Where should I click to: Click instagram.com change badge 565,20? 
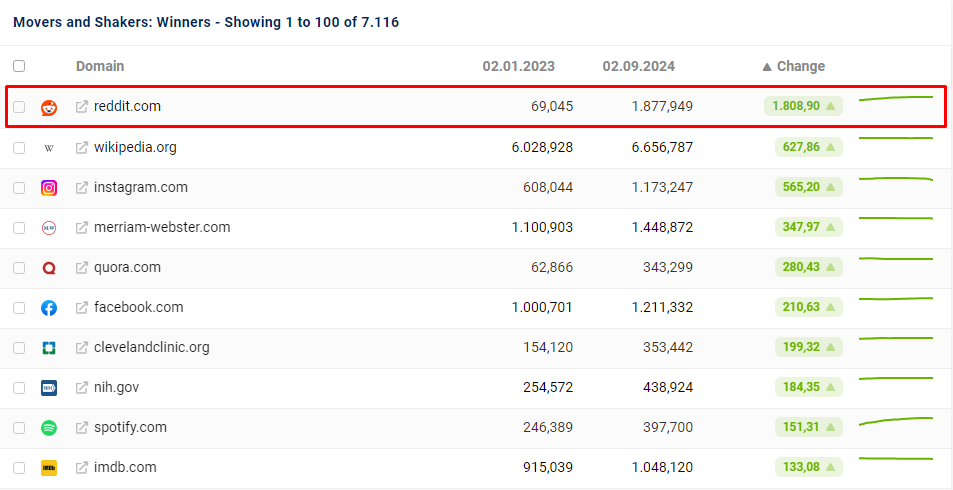click(x=809, y=187)
